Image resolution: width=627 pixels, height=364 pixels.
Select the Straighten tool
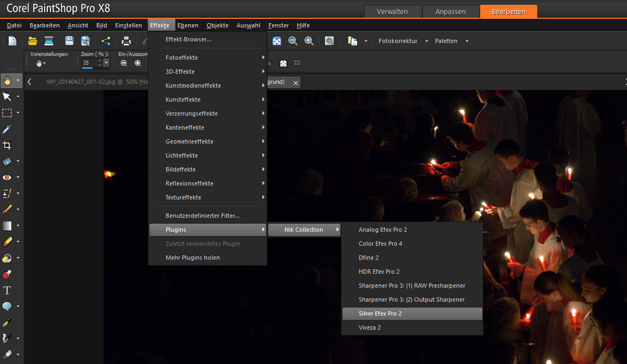7,161
